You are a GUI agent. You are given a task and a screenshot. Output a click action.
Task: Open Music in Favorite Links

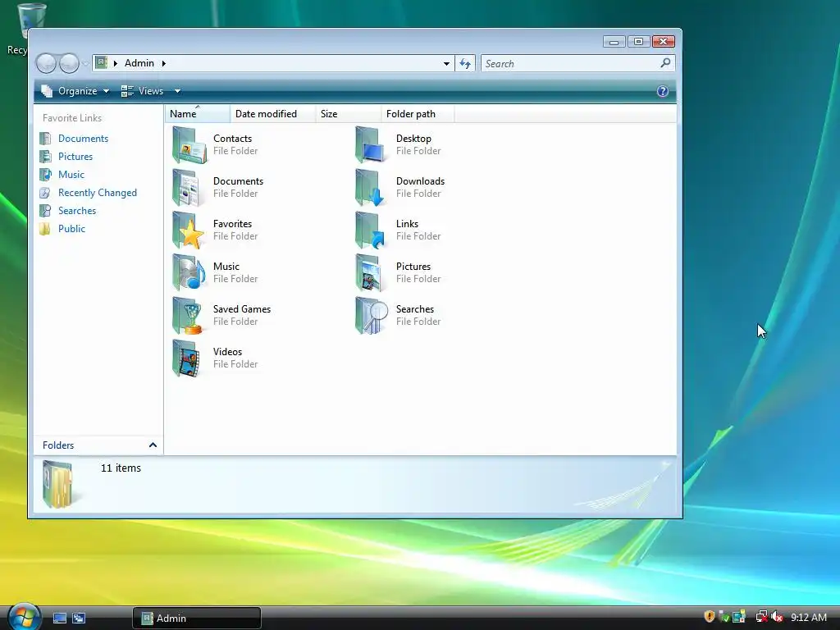(x=71, y=175)
